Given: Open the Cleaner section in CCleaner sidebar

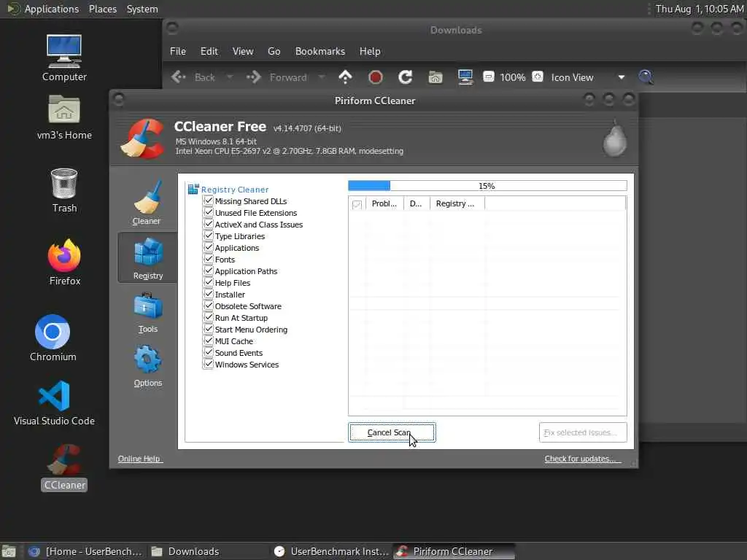Looking at the screenshot, I should (x=147, y=202).
